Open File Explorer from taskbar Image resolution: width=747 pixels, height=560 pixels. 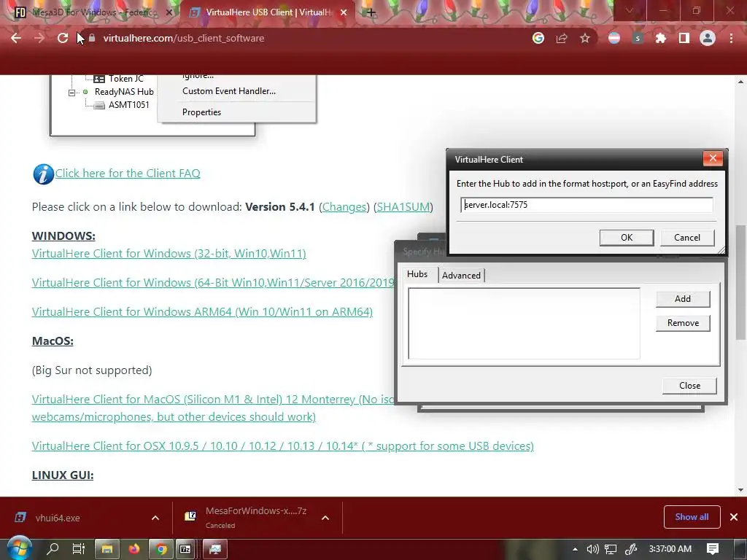tap(107, 549)
